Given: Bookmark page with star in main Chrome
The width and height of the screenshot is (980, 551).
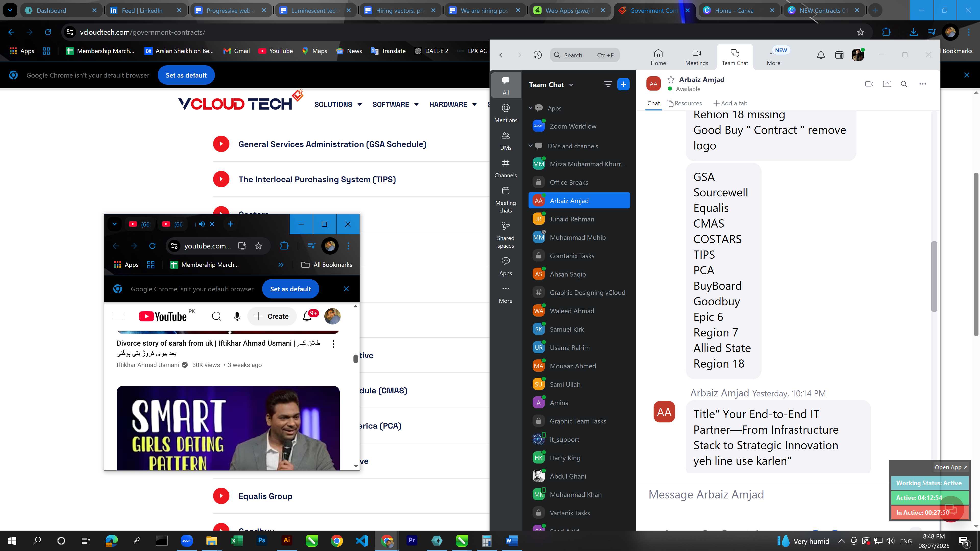Looking at the screenshot, I should 861,32.
